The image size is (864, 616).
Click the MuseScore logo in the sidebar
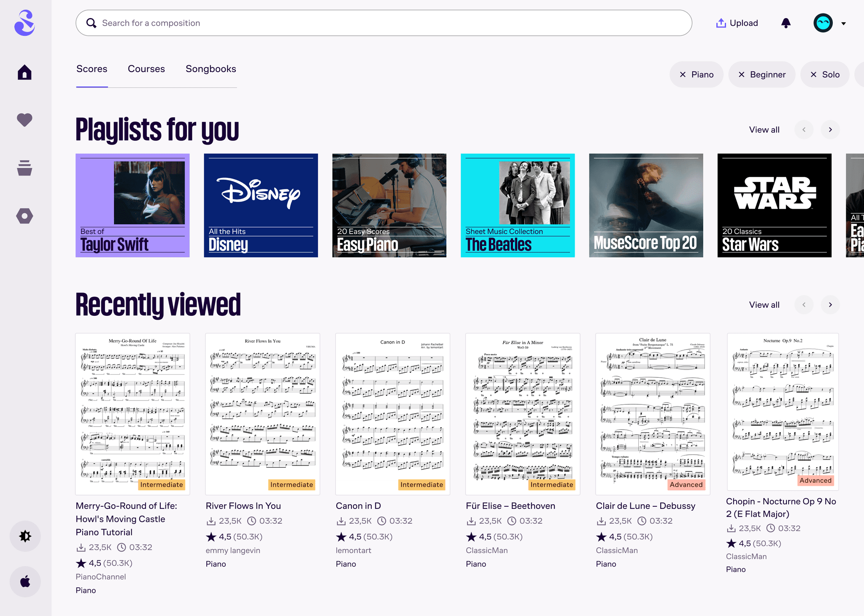[x=25, y=23]
